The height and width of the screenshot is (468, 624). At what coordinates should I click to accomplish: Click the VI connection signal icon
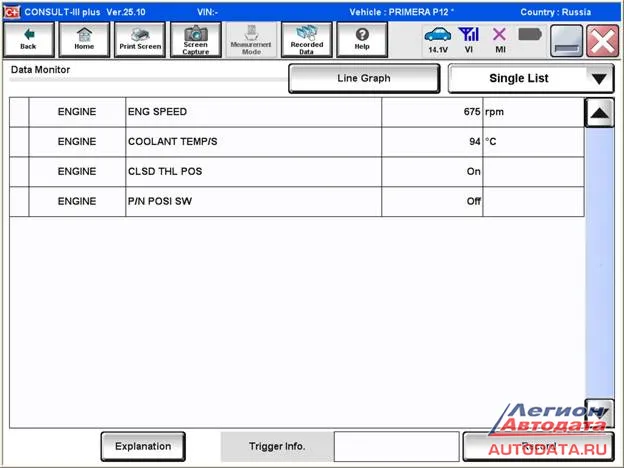(x=469, y=39)
